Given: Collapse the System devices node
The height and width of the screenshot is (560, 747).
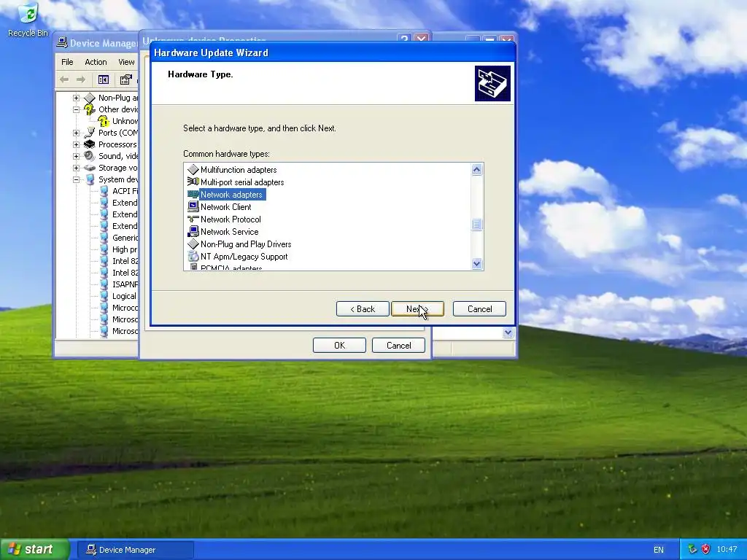Looking at the screenshot, I should coord(76,179).
